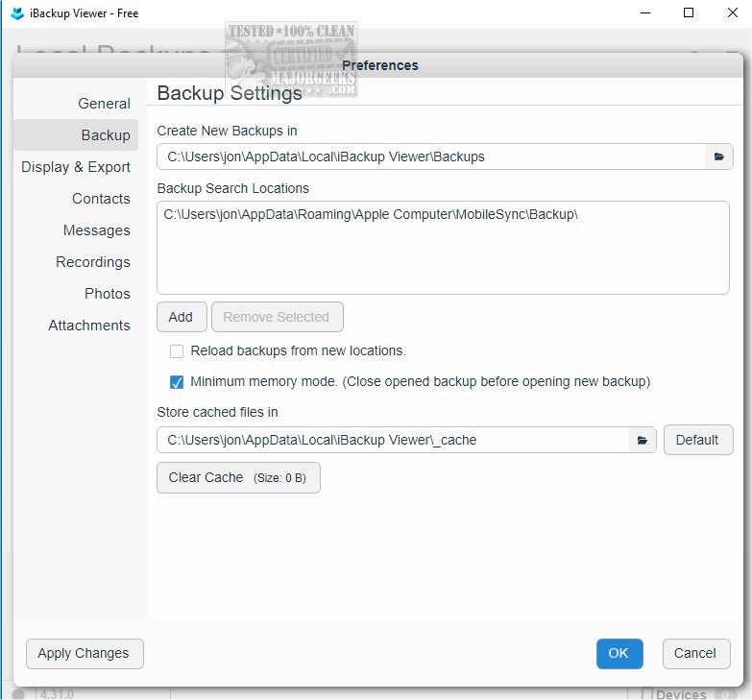Open Recordings preferences section
The height and width of the screenshot is (700, 752).
pos(93,262)
